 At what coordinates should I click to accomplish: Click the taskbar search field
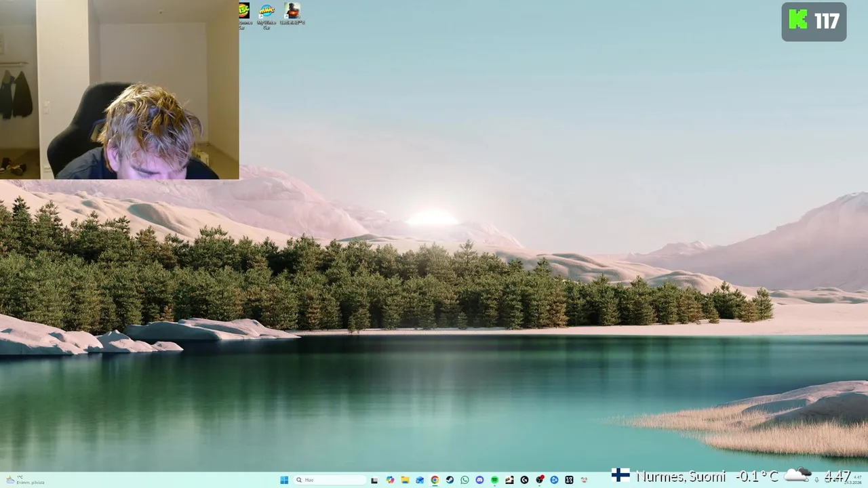coord(330,480)
